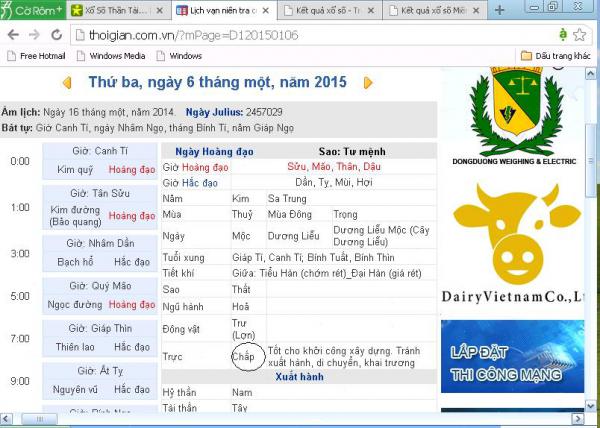Open the Windows bookmark
Image resolution: width=600 pixels, height=428 pixels.
tap(179, 56)
